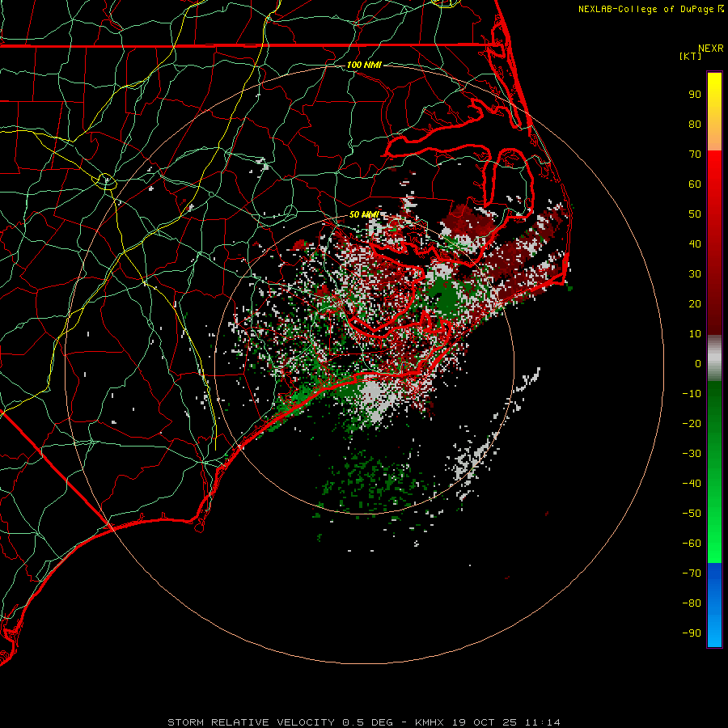
Task: Click the 70 knot scale label
Action: point(695,154)
